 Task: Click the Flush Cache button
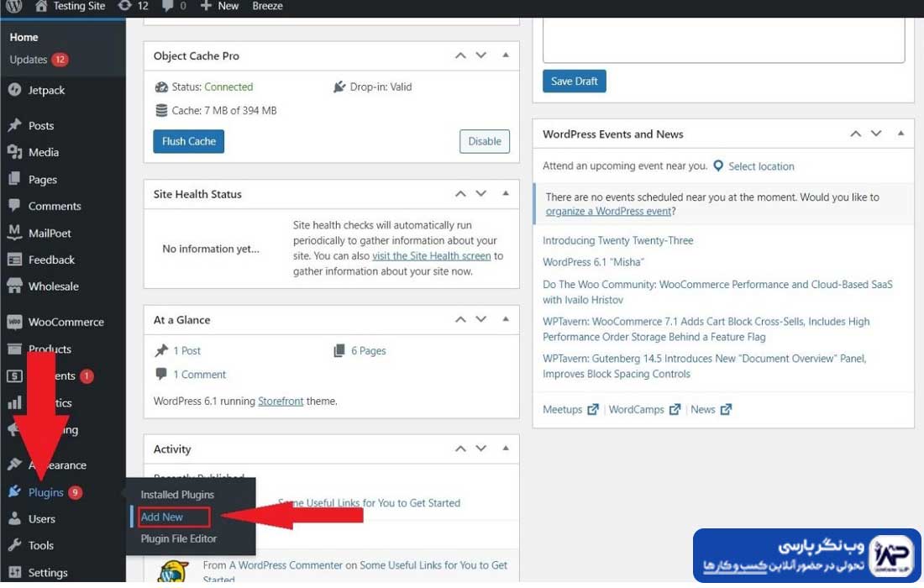coord(188,141)
